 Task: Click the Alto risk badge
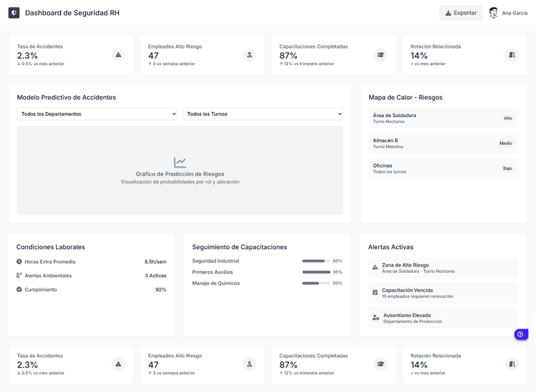[x=508, y=118]
